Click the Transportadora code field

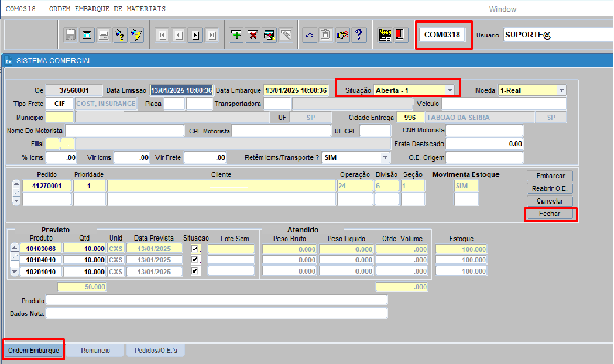coord(277,104)
